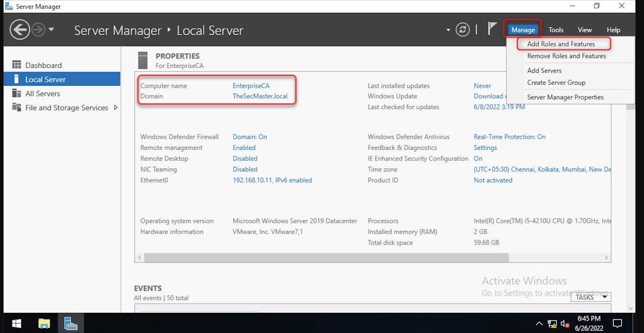Open the Tools menu
644x333 pixels.
point(556,30)
